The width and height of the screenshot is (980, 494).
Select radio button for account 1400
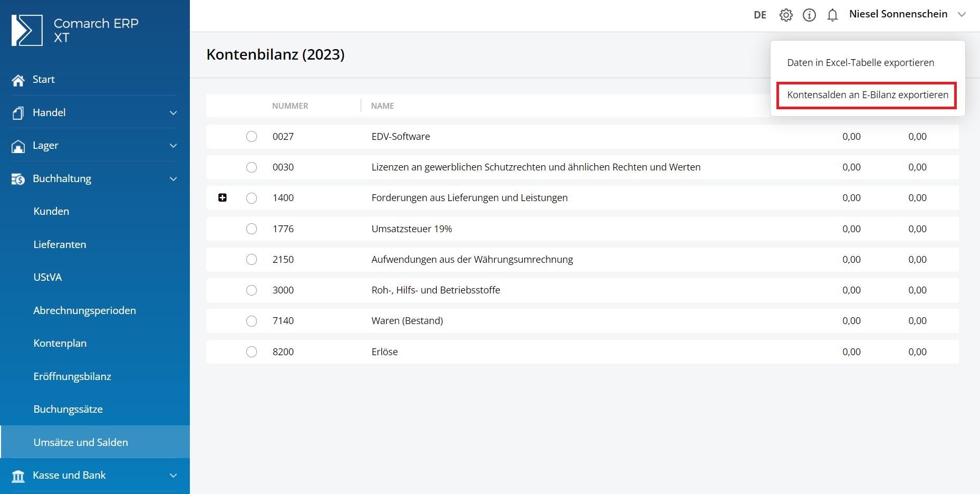pos(252,197)
